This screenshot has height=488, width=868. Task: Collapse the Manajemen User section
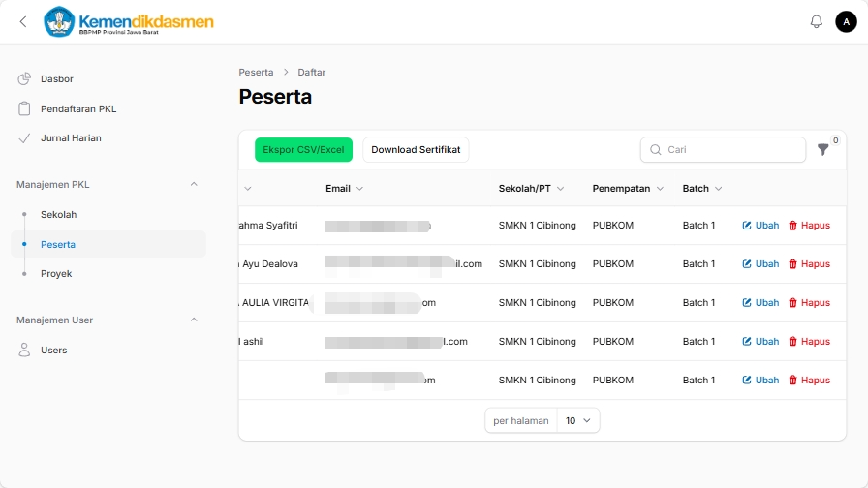pos(194,320)
